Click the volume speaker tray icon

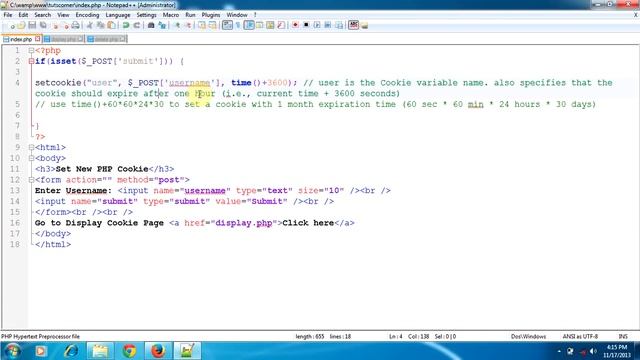tap(593, 351)
